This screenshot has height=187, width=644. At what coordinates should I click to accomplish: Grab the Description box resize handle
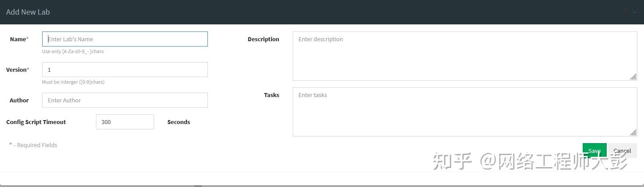633,77
